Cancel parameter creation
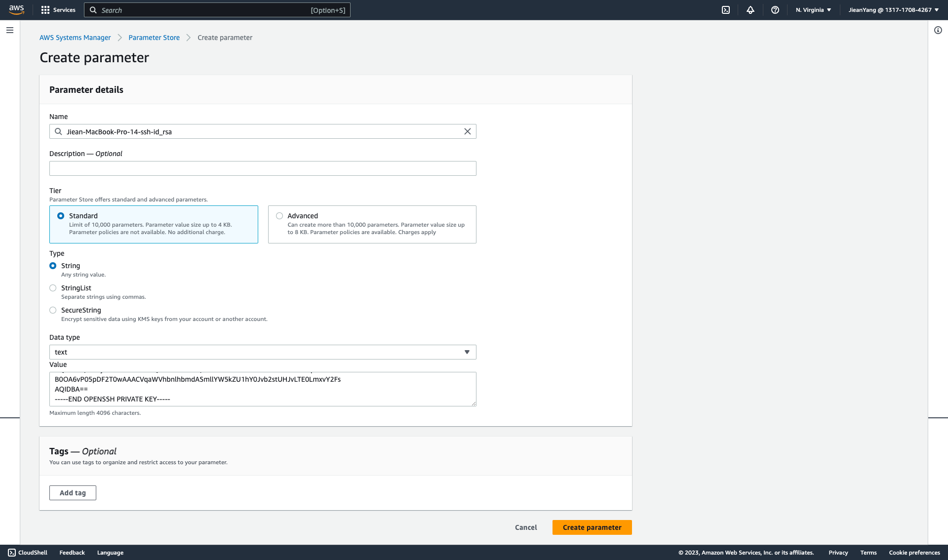This screenshot has width=948, height=560. pos(526,527)
